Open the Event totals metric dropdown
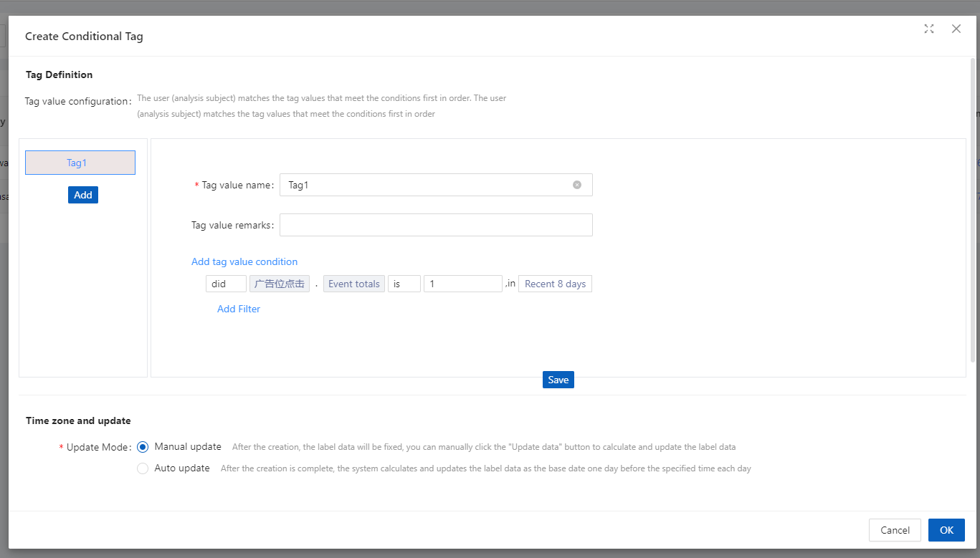Image resolution: width=980 pixels, height=558 pixels. [x=353, y=284]
